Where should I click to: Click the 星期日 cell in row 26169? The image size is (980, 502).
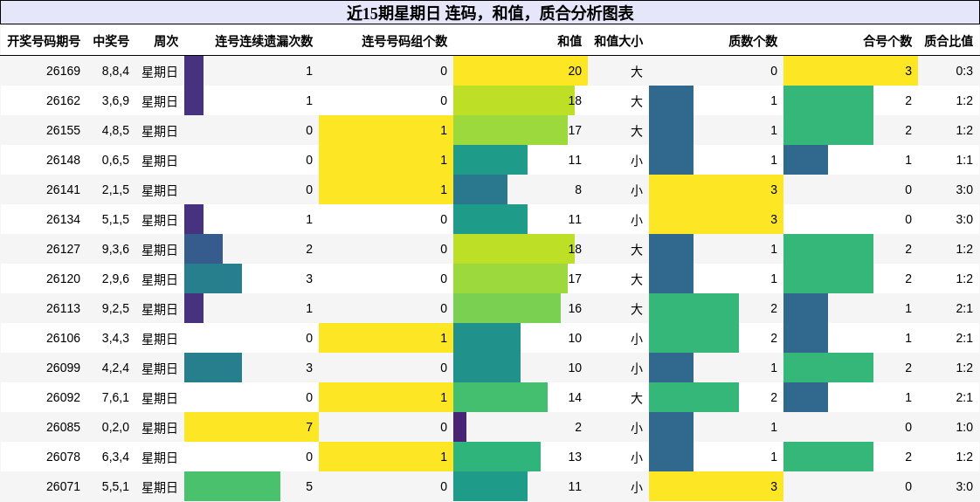tap(160, 72)
